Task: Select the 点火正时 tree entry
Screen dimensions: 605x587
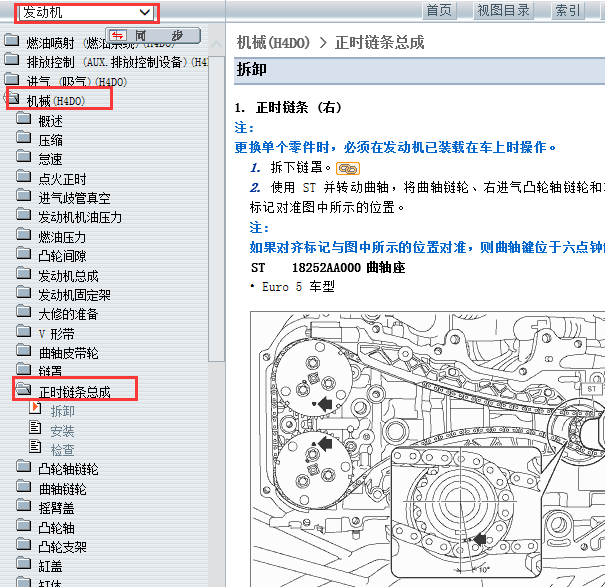Action: point(63,179)
